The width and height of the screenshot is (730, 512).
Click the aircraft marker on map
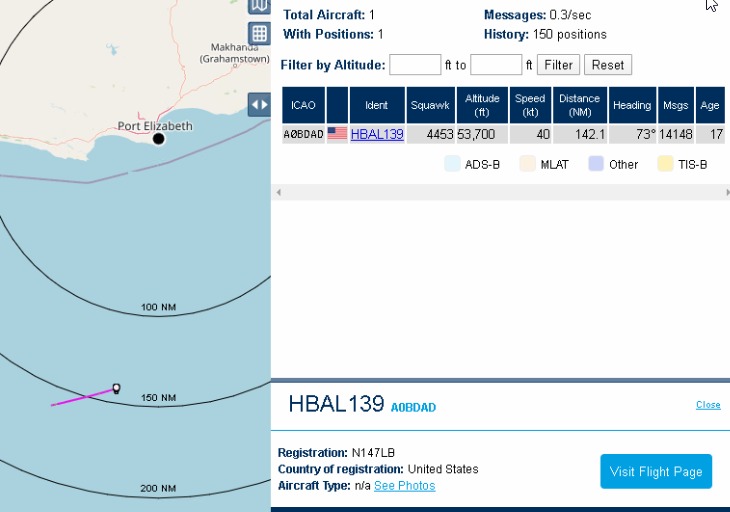pyautogui.click(x=116, y=388)
